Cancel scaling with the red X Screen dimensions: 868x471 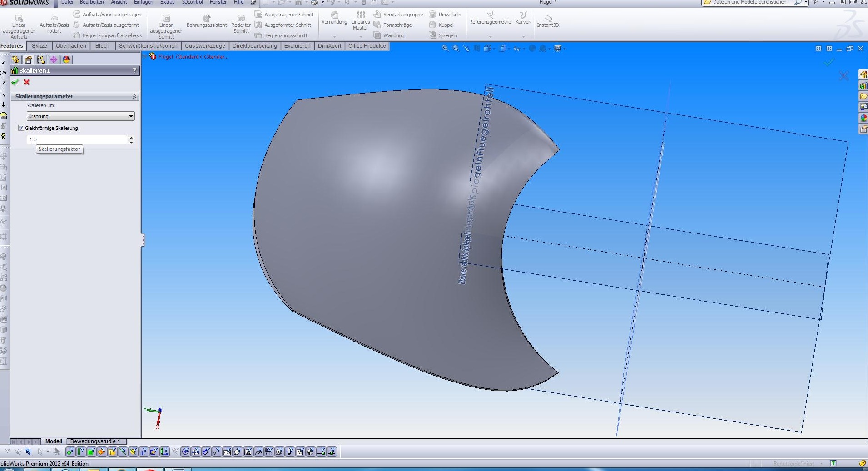click(x=27, y=82)
